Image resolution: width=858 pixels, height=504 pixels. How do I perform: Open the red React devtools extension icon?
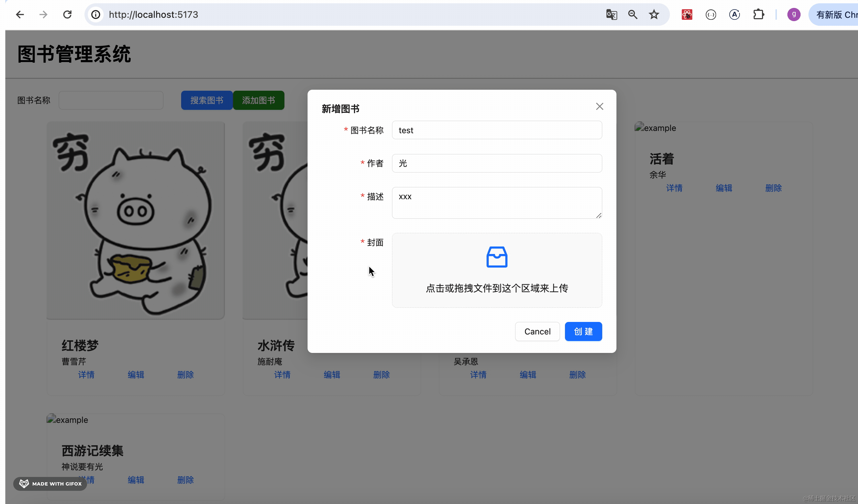tap(687, 15)
